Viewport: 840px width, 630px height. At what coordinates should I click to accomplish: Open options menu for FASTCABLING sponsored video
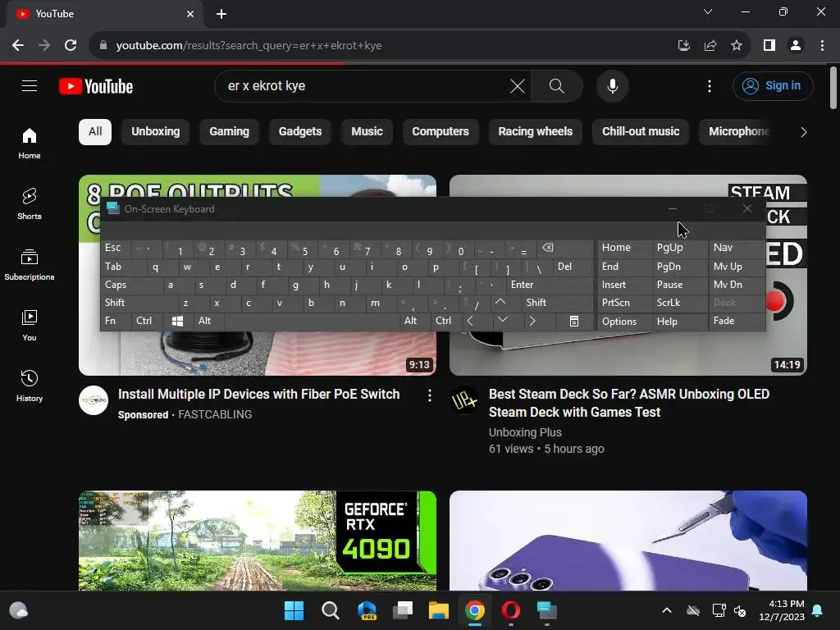click(x=429, y=395)
